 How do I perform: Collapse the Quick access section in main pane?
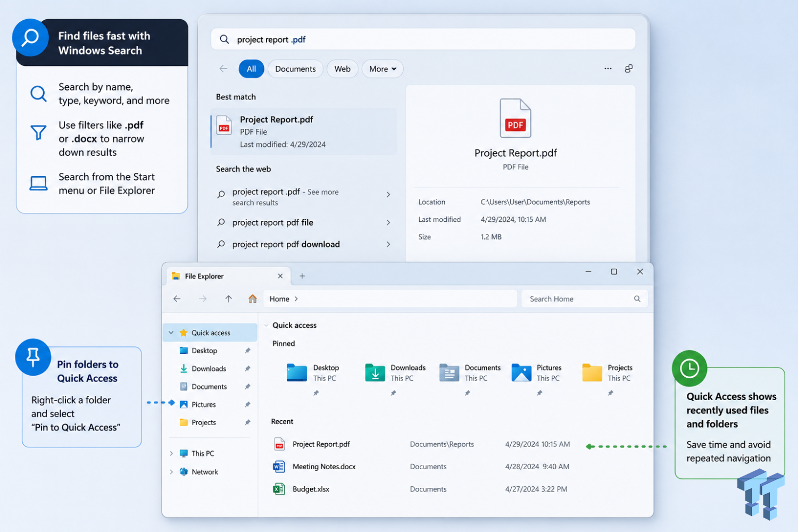pyautogui.click(x=266, y=325)
